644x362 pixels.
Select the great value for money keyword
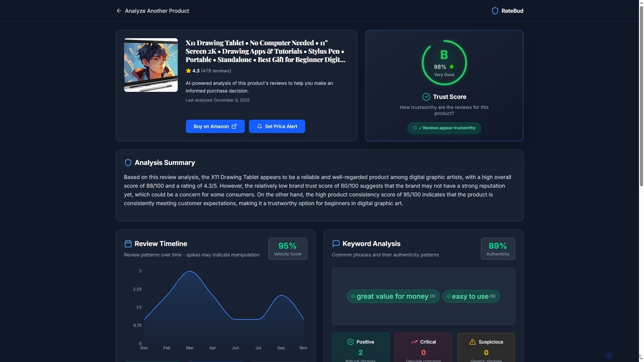coord(393,296)
